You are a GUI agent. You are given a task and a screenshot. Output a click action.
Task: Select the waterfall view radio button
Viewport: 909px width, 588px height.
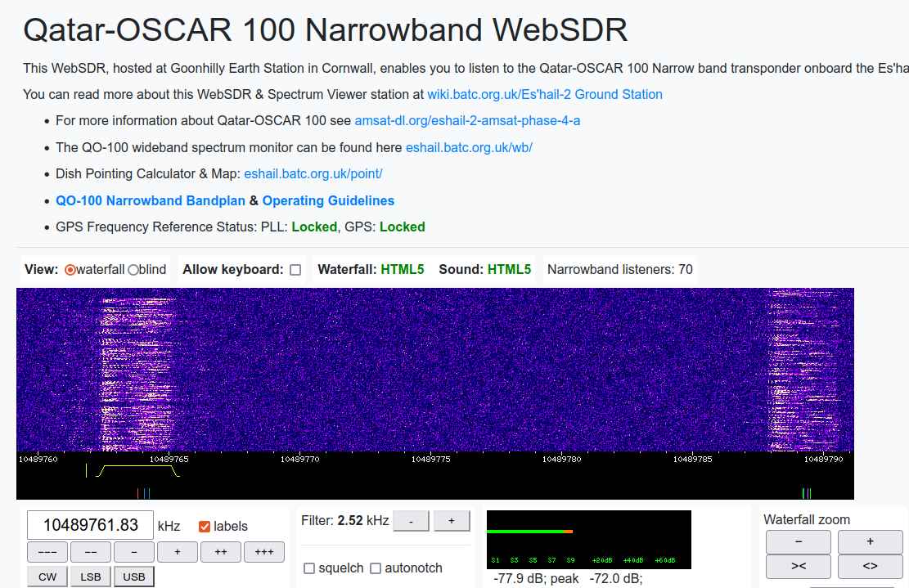(70, 270)
